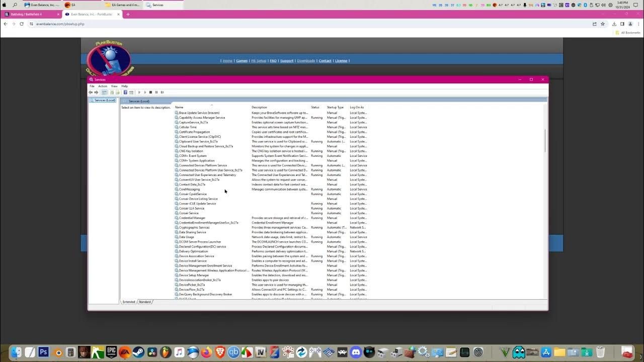Viewport: 644px width, 362px height.
Task: Click the Start Service play icon
Action: pyautogui.click(x=139, y=93)
